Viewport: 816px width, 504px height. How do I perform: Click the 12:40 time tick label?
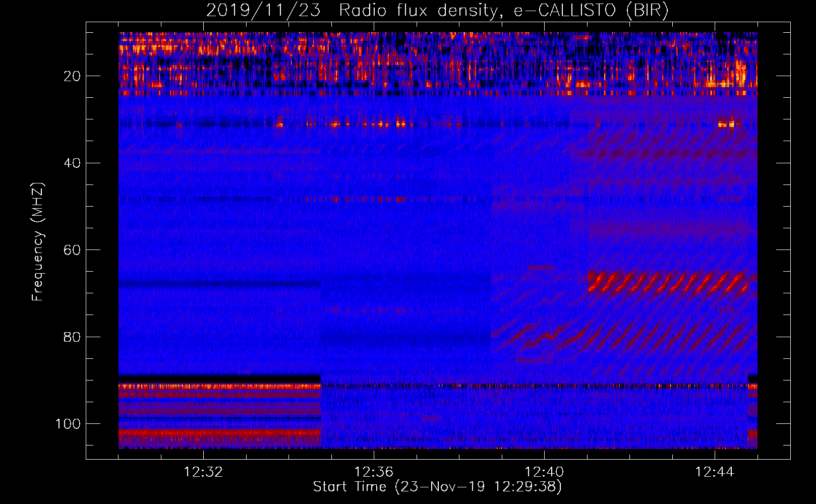pos(544,472)
